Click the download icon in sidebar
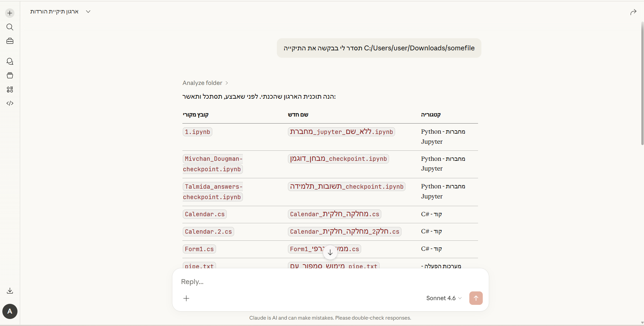The image size is (644, 326). point(10,291)
